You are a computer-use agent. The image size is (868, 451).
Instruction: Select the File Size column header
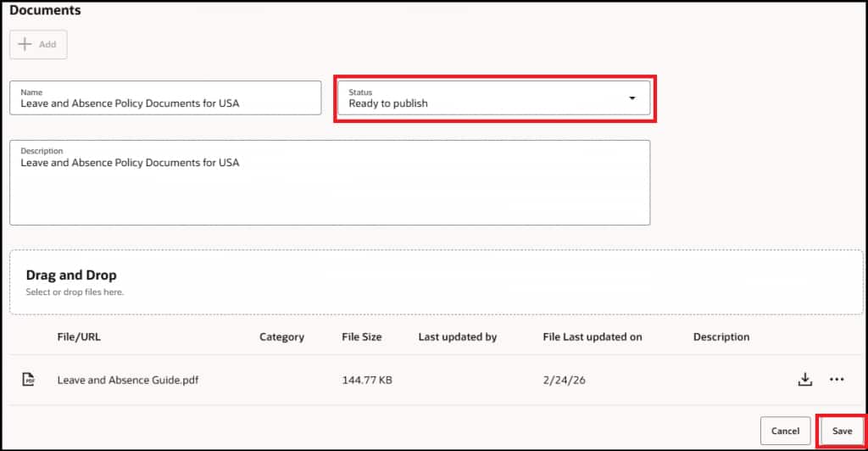pos(362,337)
